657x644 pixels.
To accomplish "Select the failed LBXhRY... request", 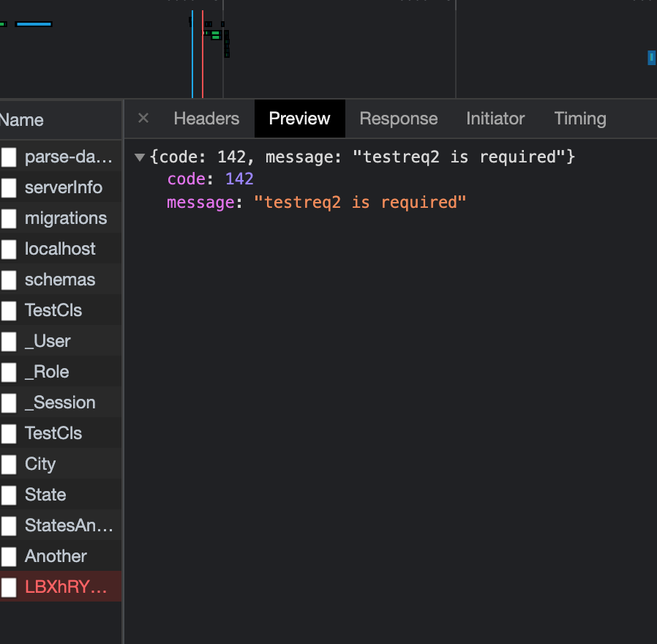I will [x=61, y=587].
